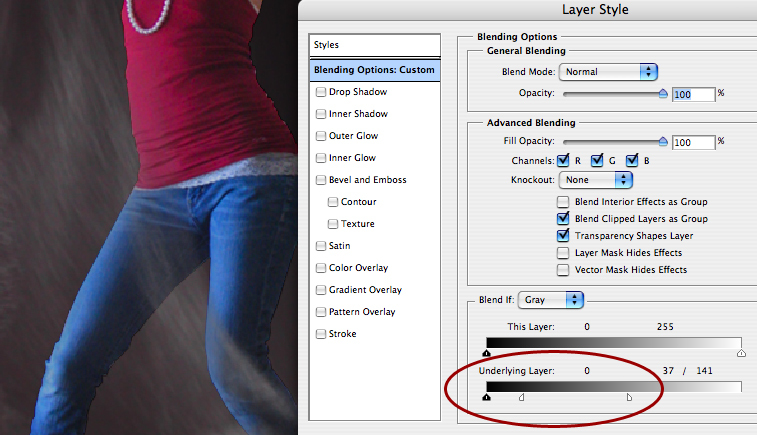Click Underlying Layer black point triangle
This screenshot has height=435, width=757.
click(487, 397)
